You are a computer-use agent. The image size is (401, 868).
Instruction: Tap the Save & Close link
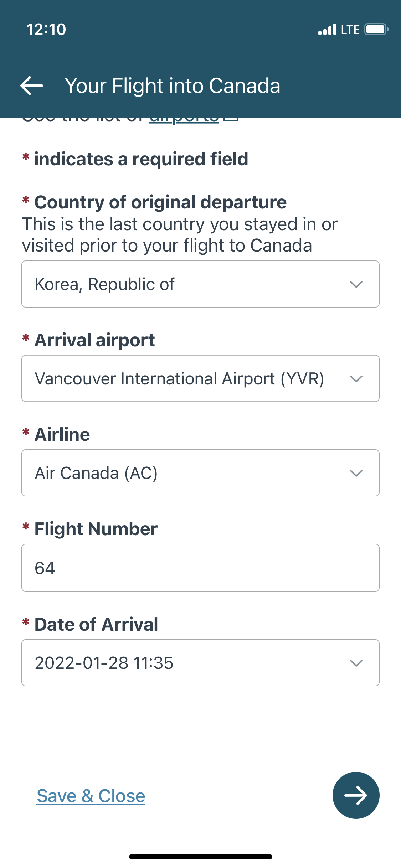[x=91, y=796]
